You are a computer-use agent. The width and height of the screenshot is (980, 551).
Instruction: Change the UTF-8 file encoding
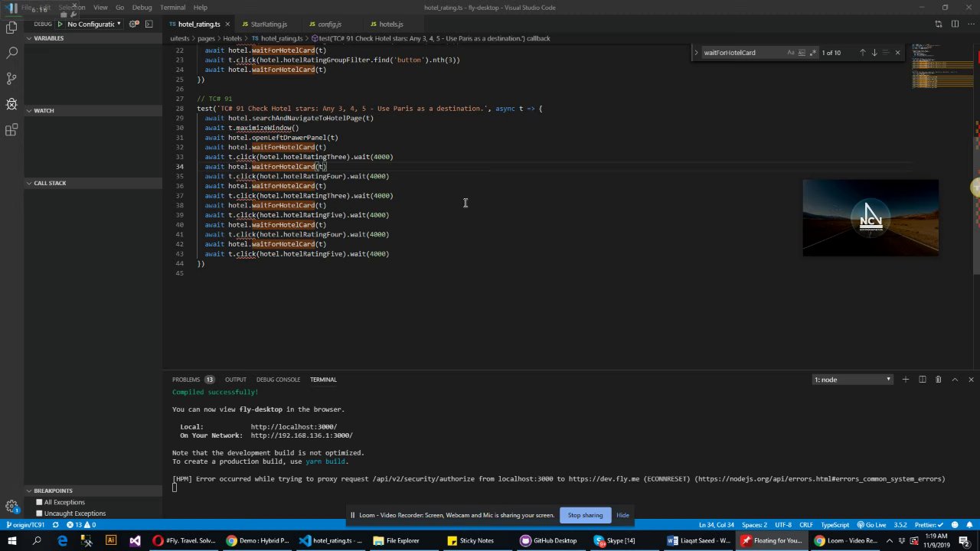[782, 525]
